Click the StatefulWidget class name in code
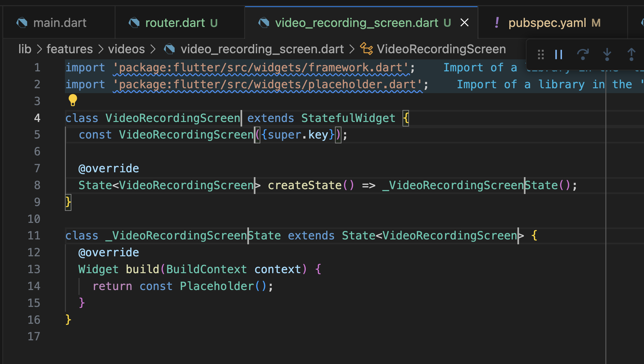 click(348, 118)
